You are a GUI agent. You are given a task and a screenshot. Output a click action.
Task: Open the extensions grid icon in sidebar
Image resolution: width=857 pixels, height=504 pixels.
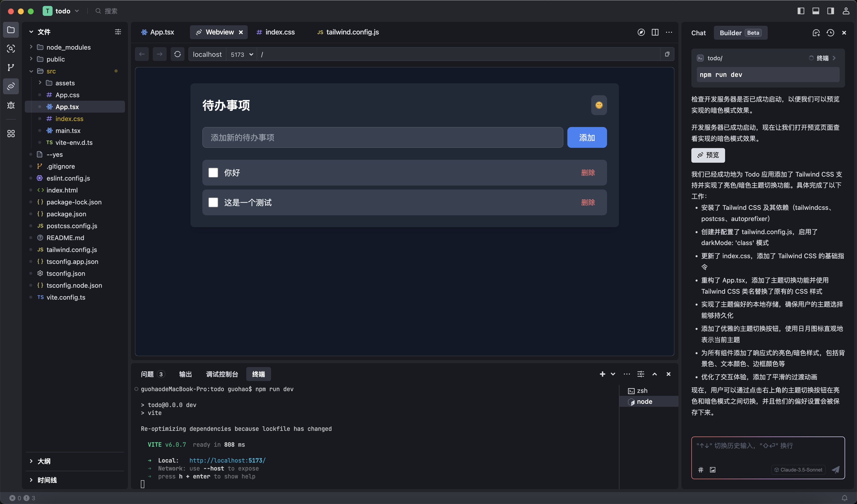click(11, 133)
